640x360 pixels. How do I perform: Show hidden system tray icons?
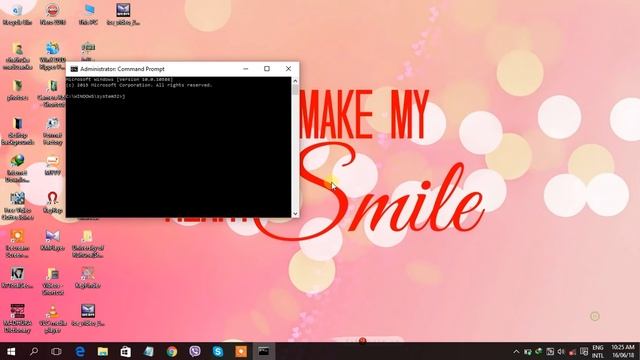coord(516,351)
